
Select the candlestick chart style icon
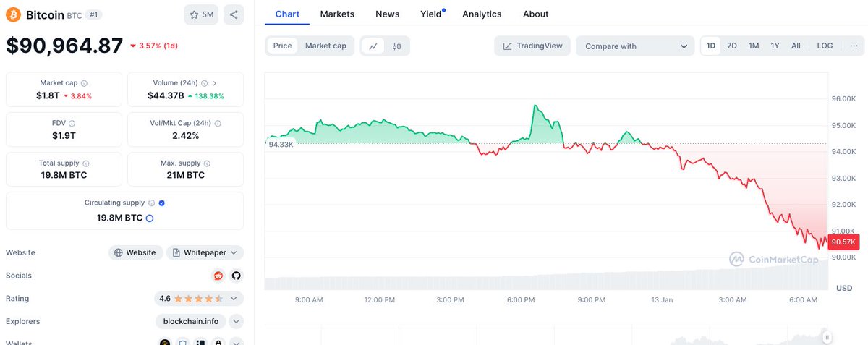[396, 46]
